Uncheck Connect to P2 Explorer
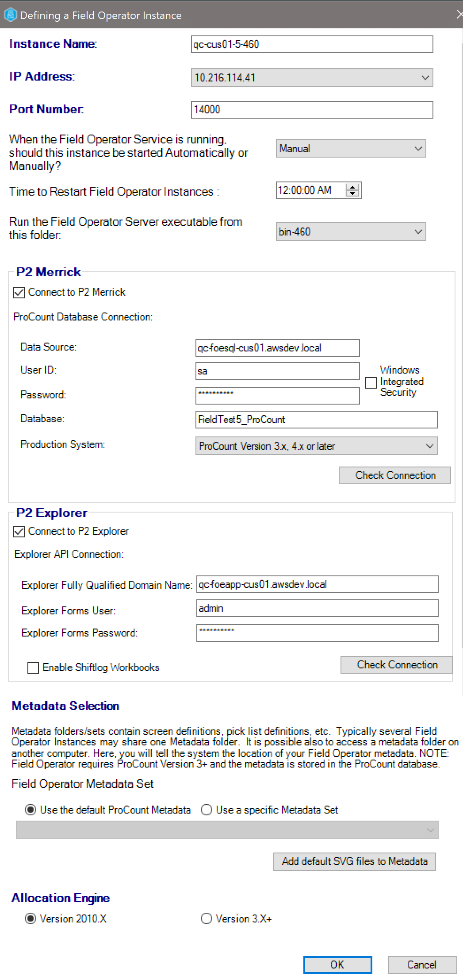The image size is (463, 980). pyautogui.click(x=19, y=532)
